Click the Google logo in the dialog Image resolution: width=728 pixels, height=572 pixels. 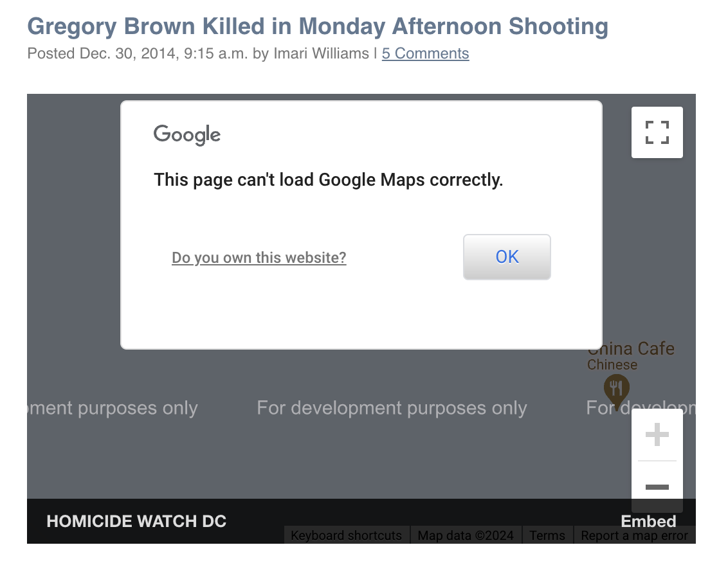(187, 135)
